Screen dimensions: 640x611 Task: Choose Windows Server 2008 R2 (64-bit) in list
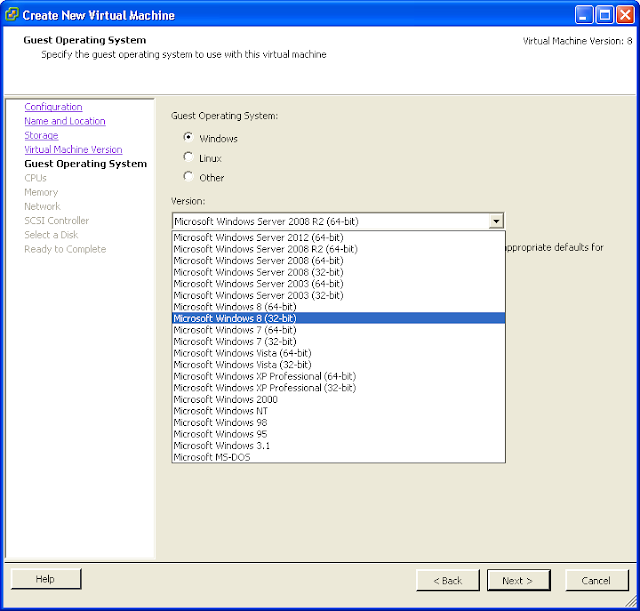click(338, 249)
